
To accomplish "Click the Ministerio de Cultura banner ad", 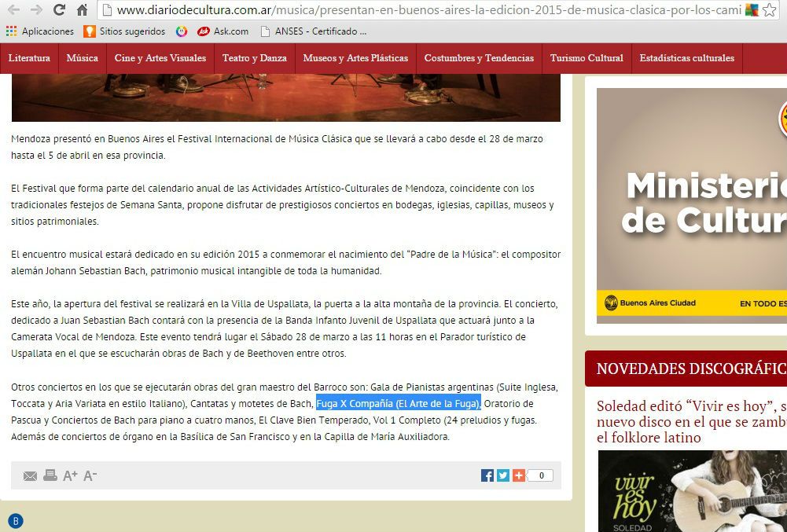I will coord(692,204).
